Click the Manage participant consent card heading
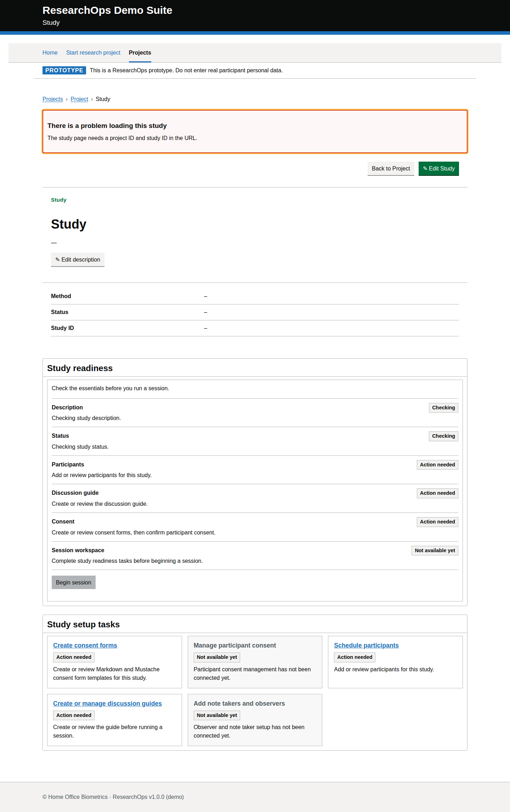Image resolution: width=510 pixels, height=812 pixels. click(235, 645)
